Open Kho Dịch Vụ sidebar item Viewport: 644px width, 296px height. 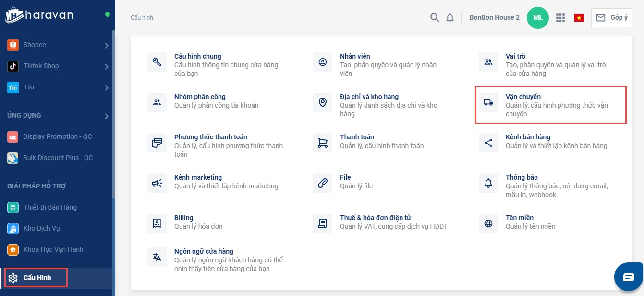41,228
